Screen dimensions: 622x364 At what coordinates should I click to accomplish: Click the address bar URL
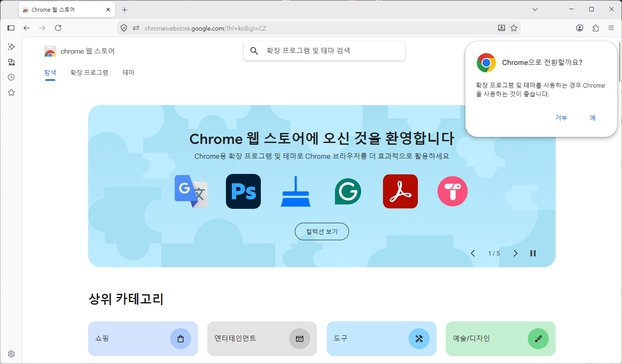(205, 28)
